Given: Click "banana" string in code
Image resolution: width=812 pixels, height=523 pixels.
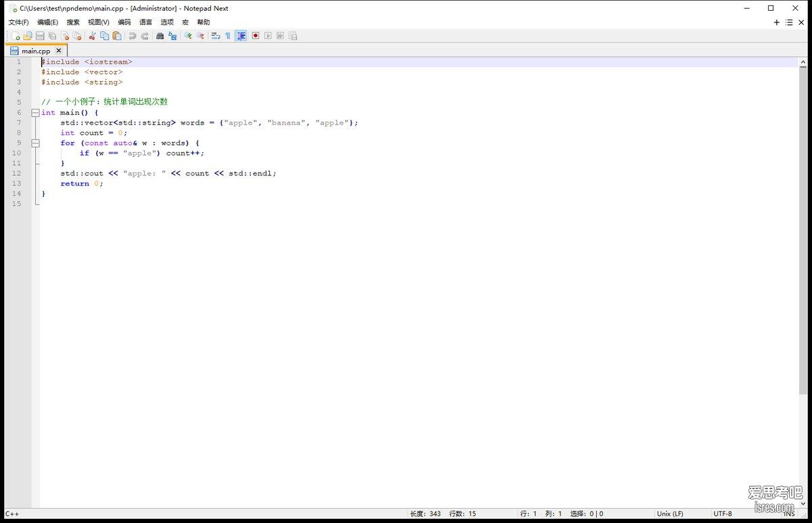Looking at the screenshot, I should (x=286, y=122).
